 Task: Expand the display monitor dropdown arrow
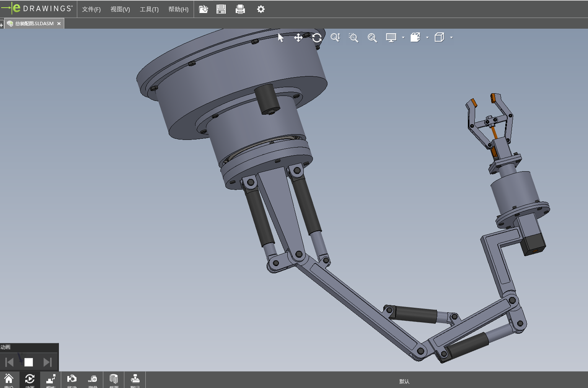click(403, 37)
